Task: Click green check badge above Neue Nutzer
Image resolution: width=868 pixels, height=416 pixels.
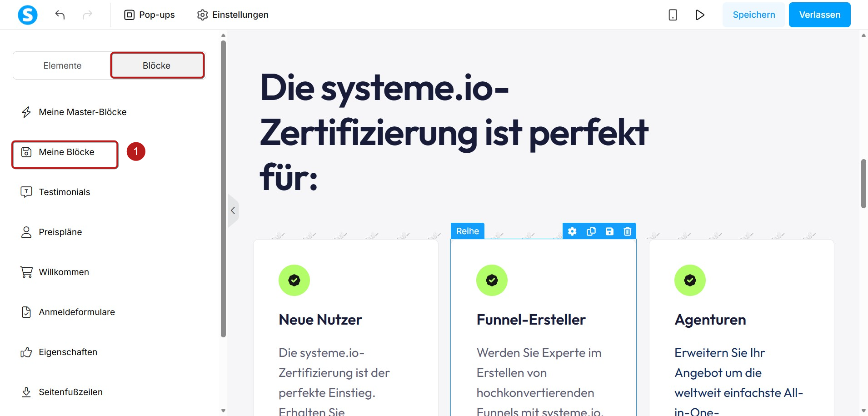Action: pyautogui.click(x=294, y=280)
